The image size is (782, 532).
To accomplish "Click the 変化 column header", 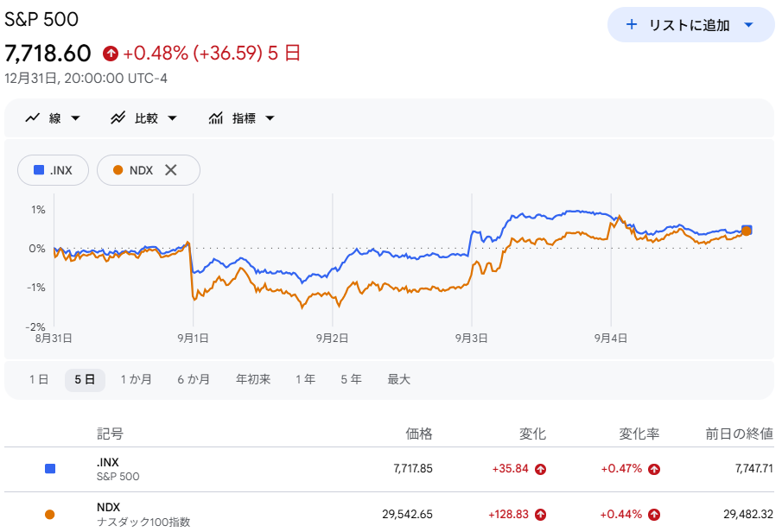I will (x=532, y=434).
